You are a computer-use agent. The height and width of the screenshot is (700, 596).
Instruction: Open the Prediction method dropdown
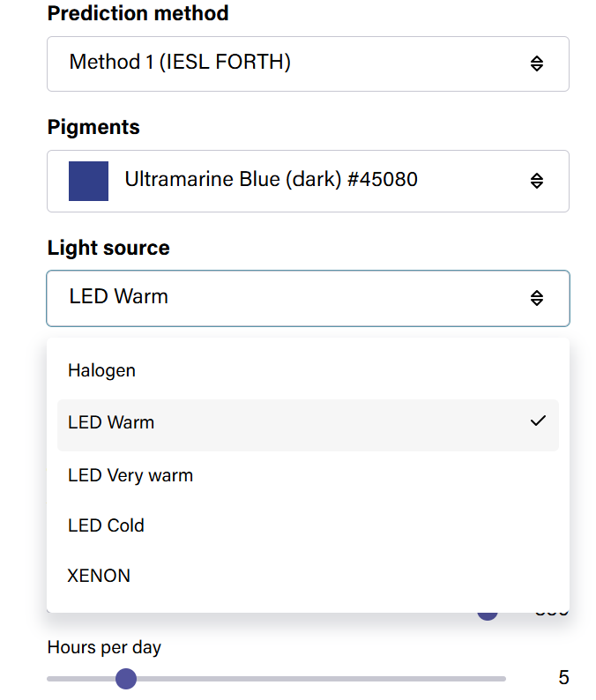coord(308,63)
